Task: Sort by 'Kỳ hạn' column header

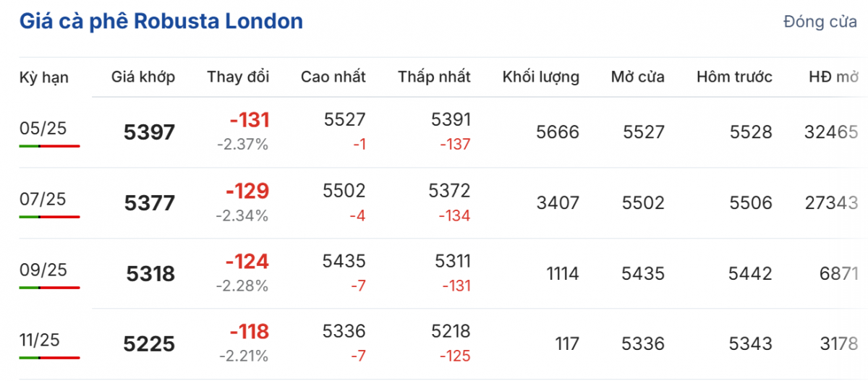Action: [44, 77]
